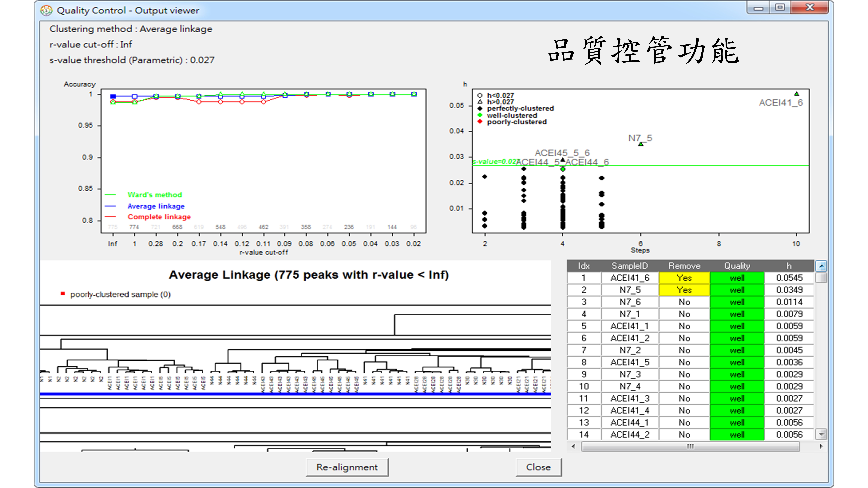The width and height of the screenshot is (868, 488).
Task: Click the h>0.027 triangle legend symbol
Action: point(480,102)
